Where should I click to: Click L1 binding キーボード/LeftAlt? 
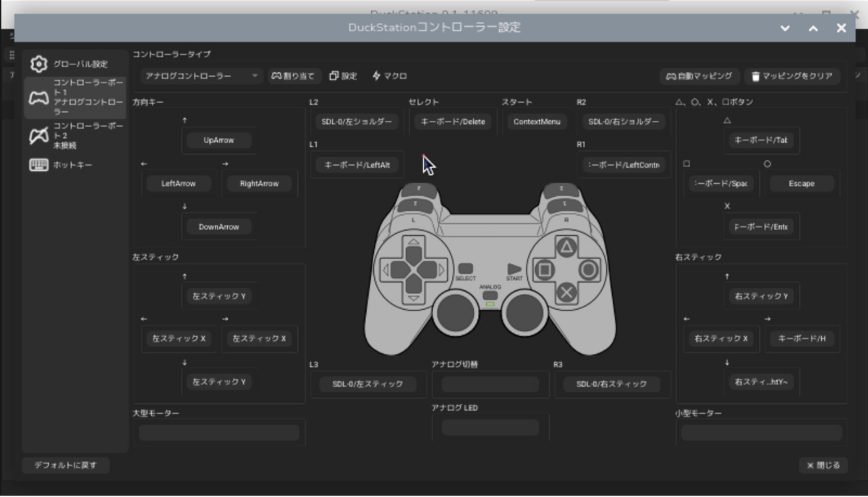(x=357, y=165)
